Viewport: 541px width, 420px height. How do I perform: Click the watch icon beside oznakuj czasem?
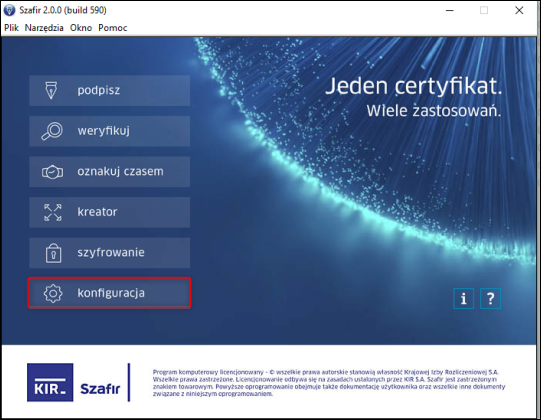(x=52, y=172)
